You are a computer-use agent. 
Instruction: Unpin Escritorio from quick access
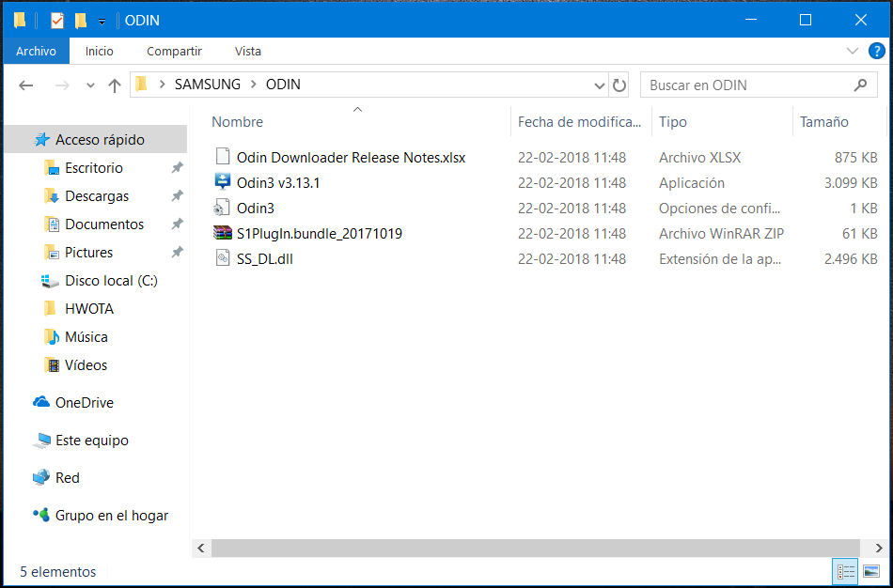tap(177, 168)
